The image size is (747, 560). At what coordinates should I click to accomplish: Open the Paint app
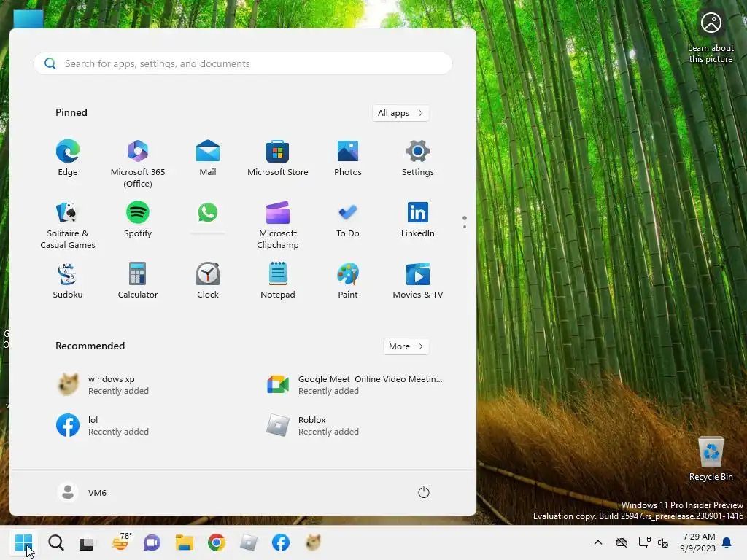[348, 281]
